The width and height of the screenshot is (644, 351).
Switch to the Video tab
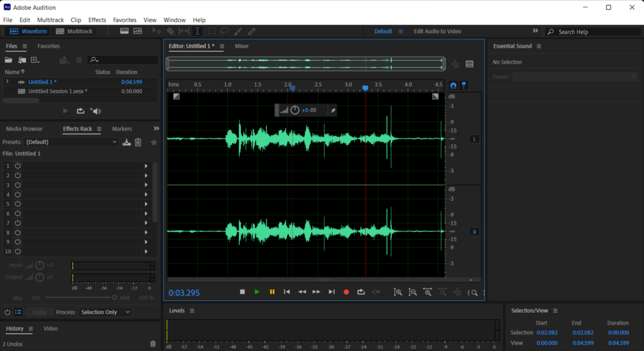tap(51, 328)
